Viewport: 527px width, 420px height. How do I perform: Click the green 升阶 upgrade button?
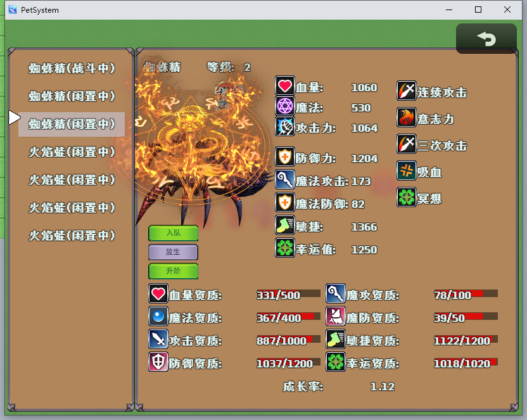[x=173, y=271]
